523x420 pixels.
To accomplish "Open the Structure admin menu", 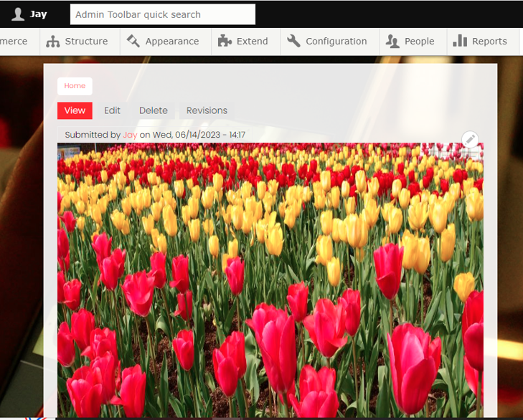I will coord(80,42).
